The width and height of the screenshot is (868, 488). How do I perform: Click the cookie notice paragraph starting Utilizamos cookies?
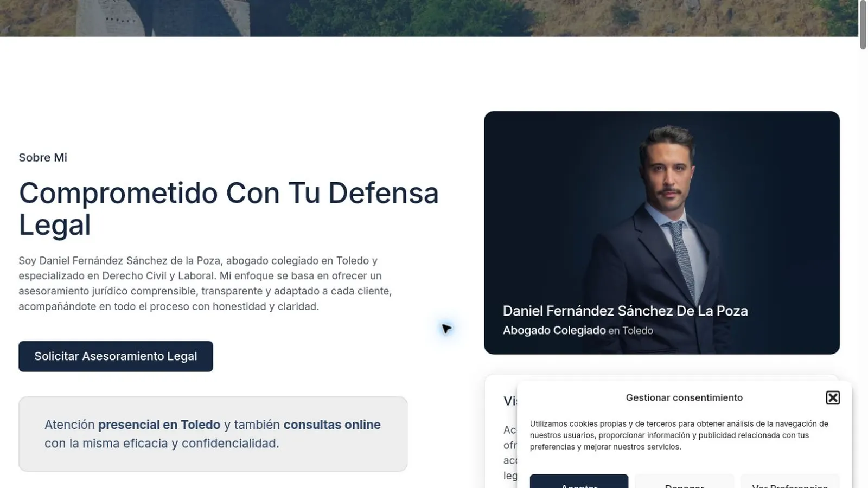[679, 435]
